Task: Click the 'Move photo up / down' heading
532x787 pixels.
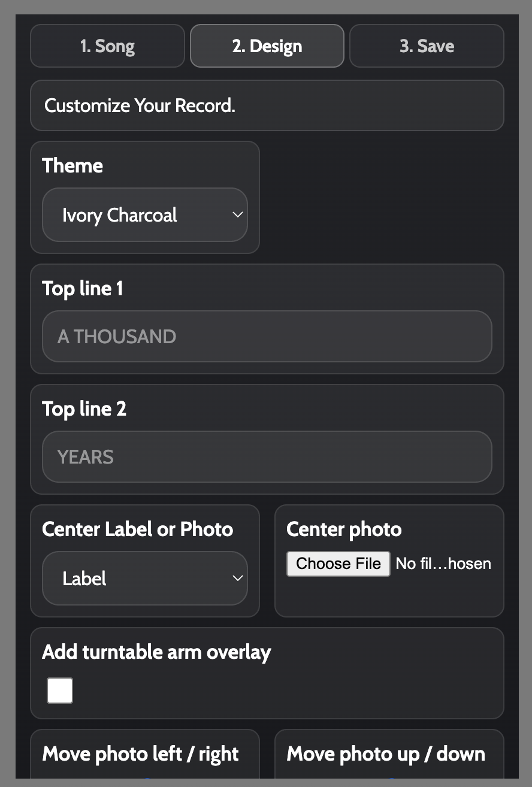Action: tap(386, 754)
